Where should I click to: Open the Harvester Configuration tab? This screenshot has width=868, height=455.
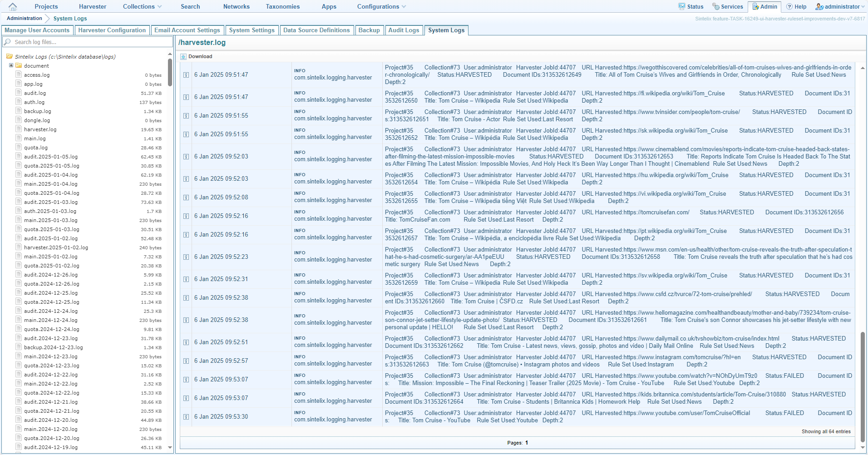click(x=112, y=30)
